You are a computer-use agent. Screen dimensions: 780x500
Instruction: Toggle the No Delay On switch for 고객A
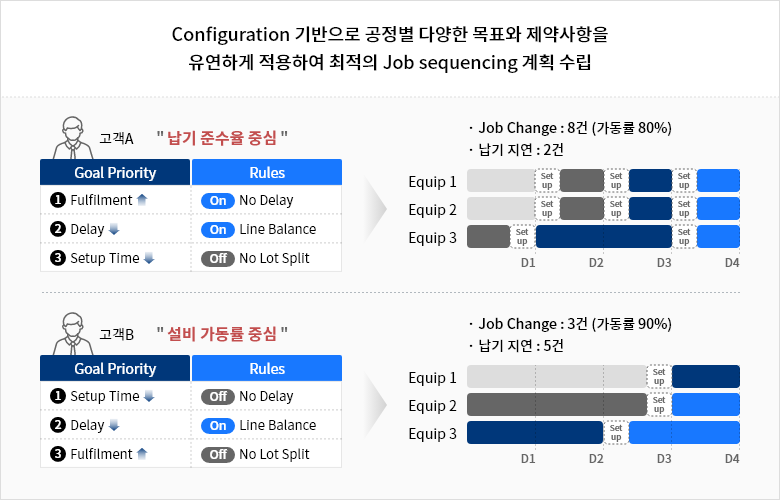pos(218,200)
